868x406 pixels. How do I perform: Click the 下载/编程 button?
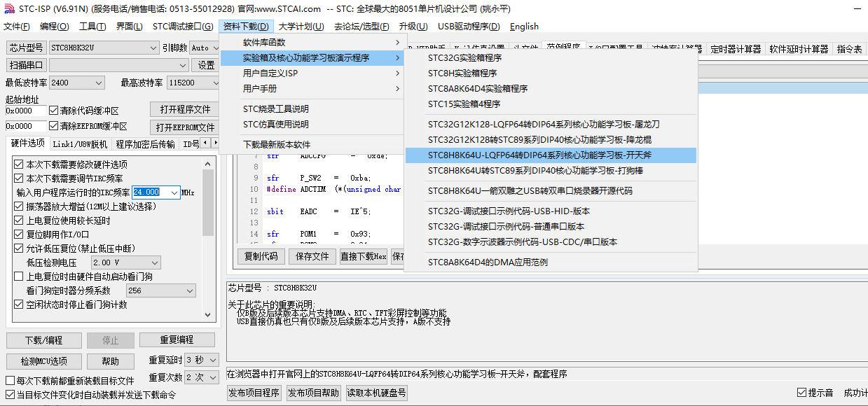tap(44, 340)
